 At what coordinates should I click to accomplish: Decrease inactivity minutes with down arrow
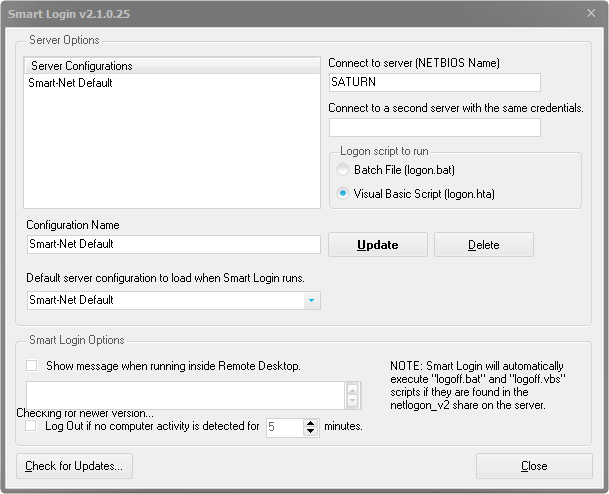click(310, 431)
